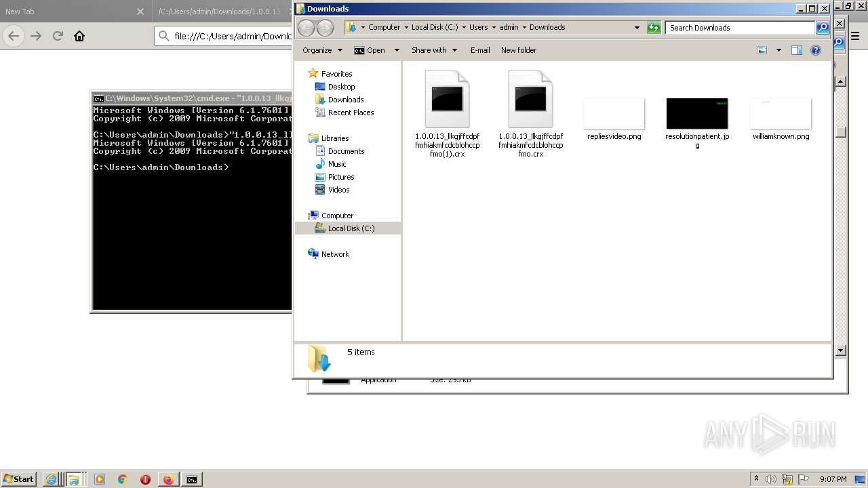
Task: Click the folder icon in explorer address bar
Action: coord(351,27)
